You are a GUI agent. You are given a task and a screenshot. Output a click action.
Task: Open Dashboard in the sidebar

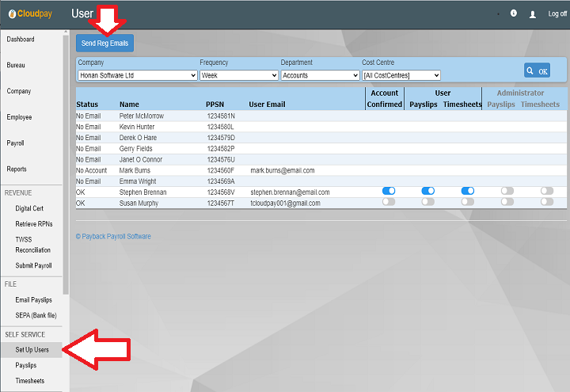21,40
